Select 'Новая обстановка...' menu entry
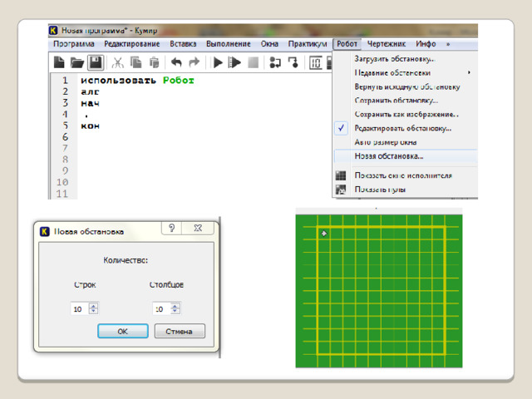 point(389,155)
